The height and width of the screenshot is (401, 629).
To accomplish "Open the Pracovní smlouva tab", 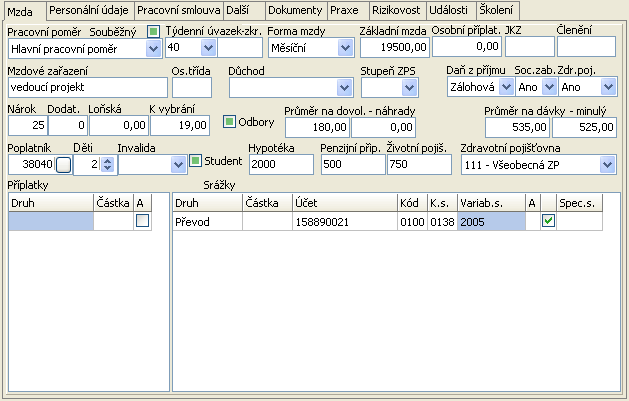I will 179,10.
